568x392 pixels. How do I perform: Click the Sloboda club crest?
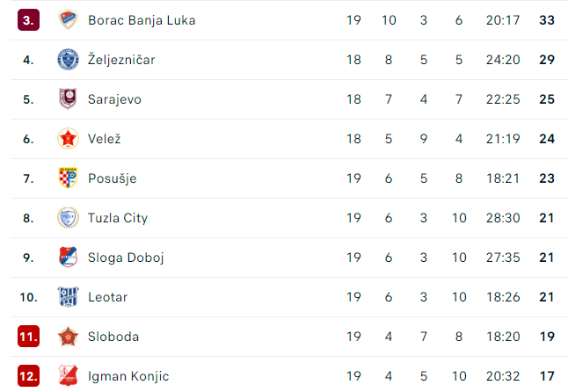(68, 337)
